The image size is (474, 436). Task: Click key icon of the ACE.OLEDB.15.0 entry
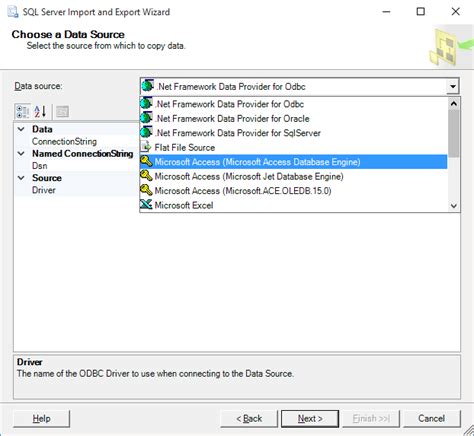click(x=146, y=190)
